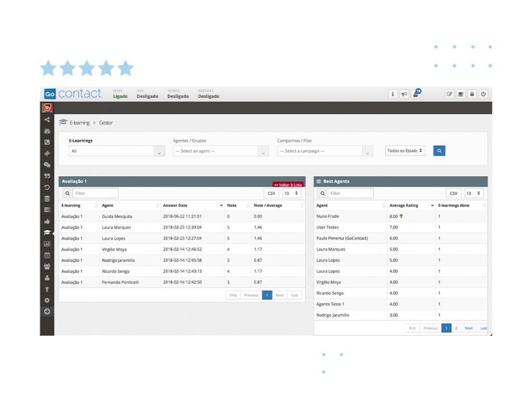
Task: Click the coffee cup break icon
Action: tap(460, 94)
